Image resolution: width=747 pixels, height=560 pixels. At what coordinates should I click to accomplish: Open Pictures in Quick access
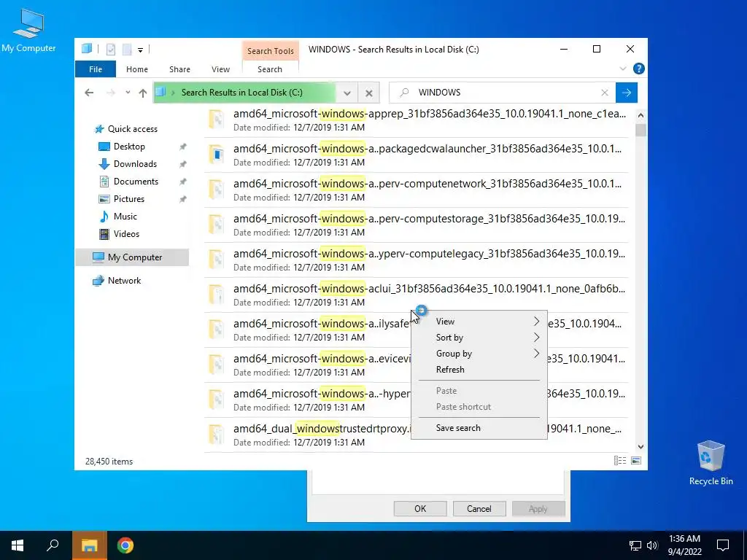point(128,199)
